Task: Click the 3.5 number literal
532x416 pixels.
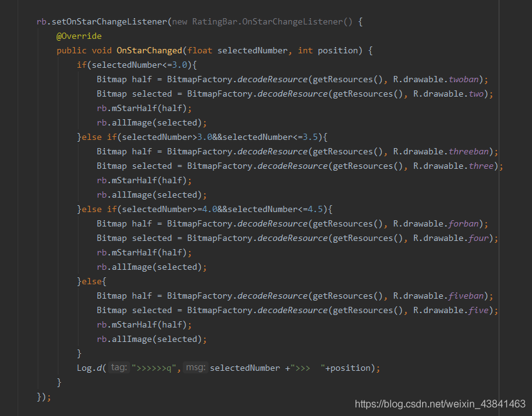Action: coord(310,137)
